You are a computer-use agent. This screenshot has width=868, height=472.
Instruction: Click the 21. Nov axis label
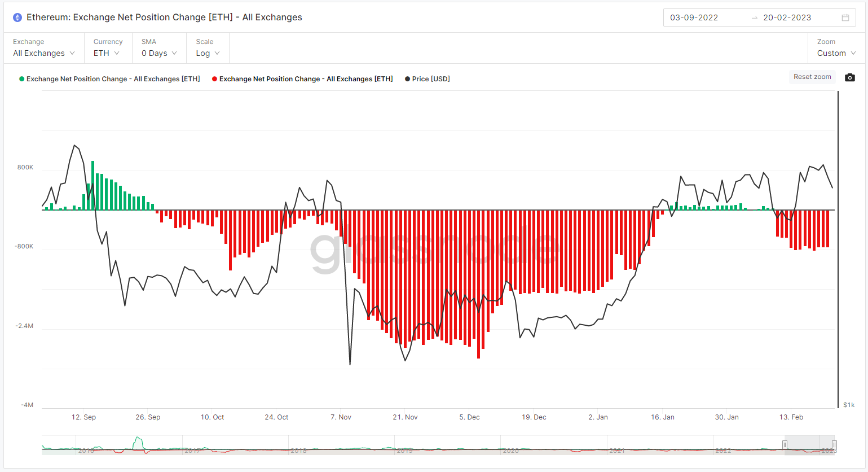pyautogui.click(x=405, y=417)
